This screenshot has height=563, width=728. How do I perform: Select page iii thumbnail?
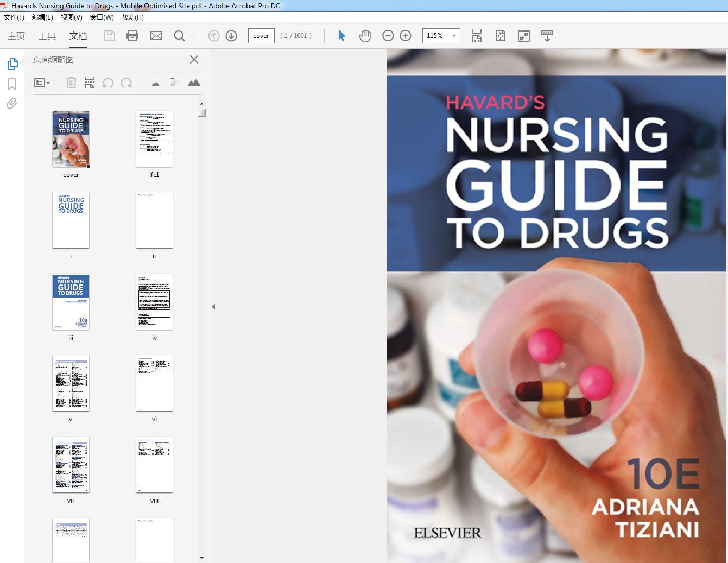click(x=71, y=302)
